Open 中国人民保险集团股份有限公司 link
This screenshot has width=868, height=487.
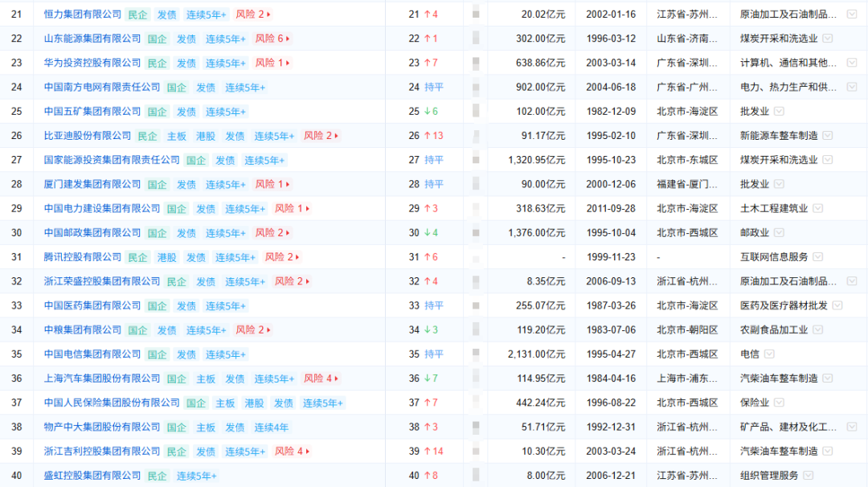[x=112, y=403]
